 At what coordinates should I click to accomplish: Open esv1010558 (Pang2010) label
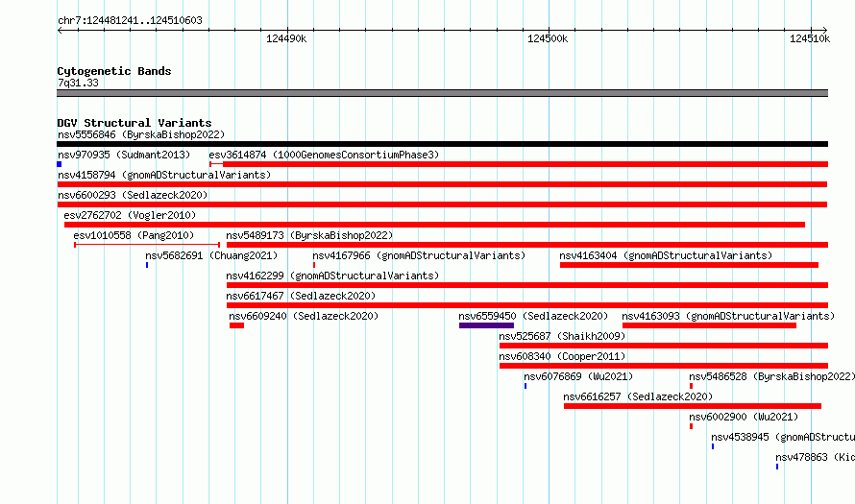134,235
